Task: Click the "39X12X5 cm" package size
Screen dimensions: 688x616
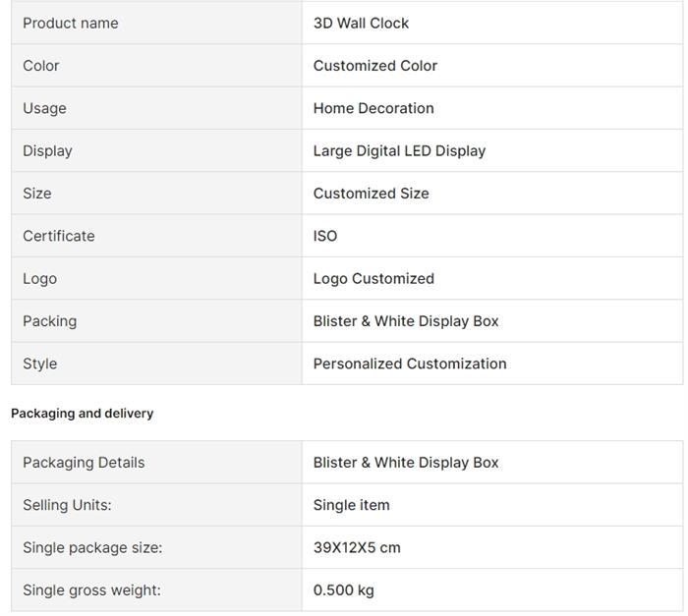Action: (x=357, y=548)
